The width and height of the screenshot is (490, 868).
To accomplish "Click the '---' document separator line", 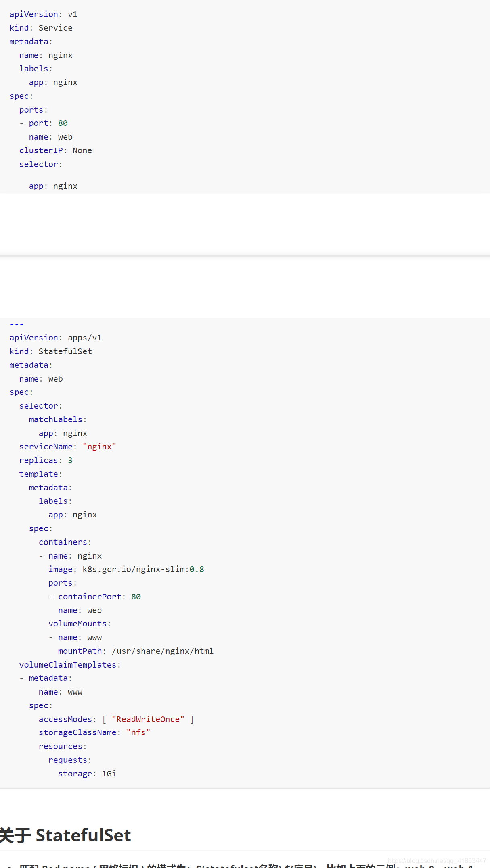I will click(17, 324).
